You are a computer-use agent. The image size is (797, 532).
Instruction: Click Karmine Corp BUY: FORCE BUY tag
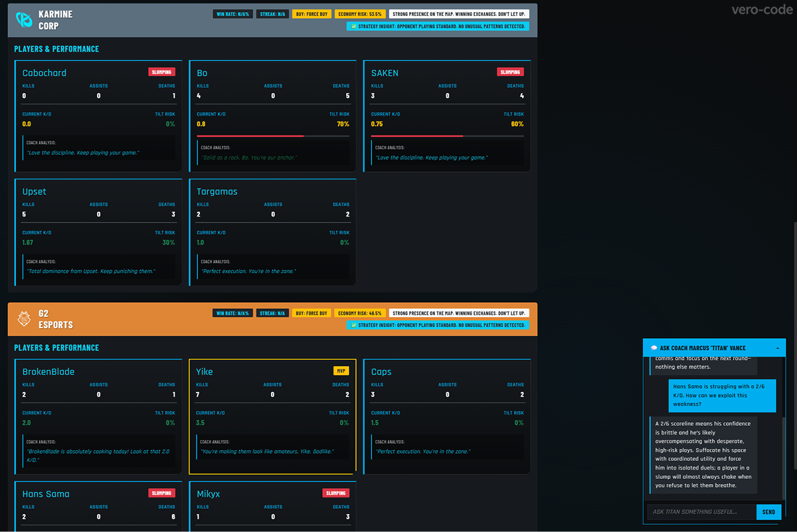(311, 14)
